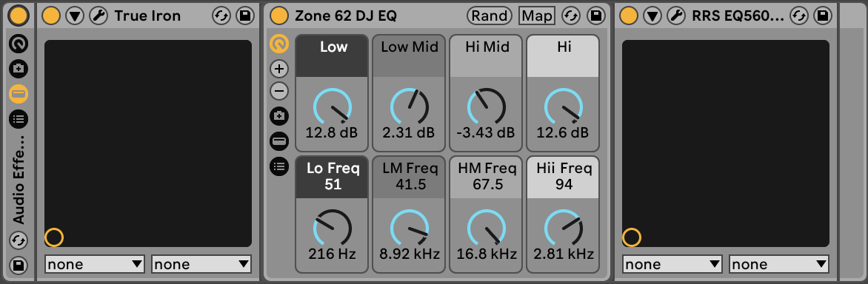Hot-swap preset of Audio Effect Rack
This screenshot has width=868, height=284.
[x=19, y=240]
